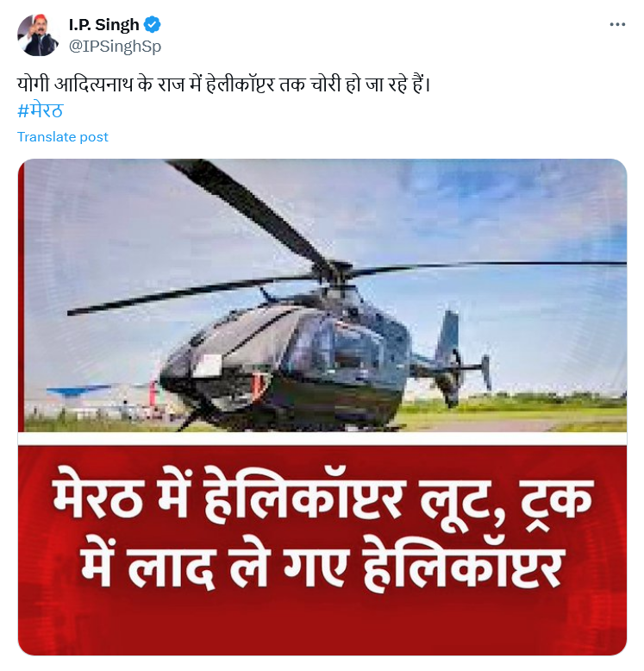Click the Translate post link
Screen dimensions: 644x671
coord(62,137)
